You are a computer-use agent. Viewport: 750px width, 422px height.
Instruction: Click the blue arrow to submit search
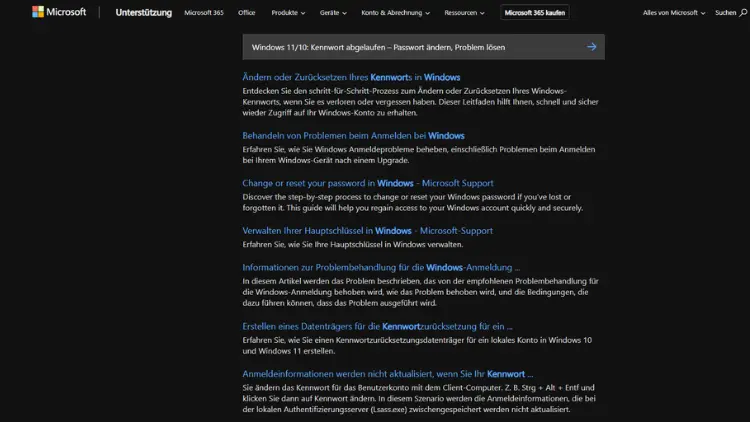point(592,47)
